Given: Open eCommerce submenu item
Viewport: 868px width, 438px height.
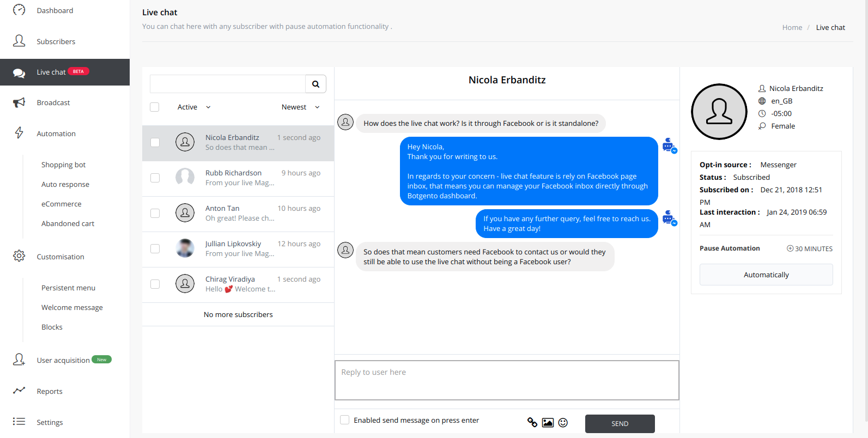Looking at the screenshot, I should (62, 204).
